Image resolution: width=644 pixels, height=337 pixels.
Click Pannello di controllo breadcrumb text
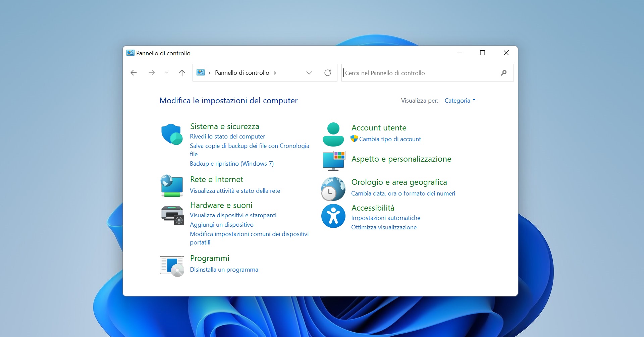242,73
